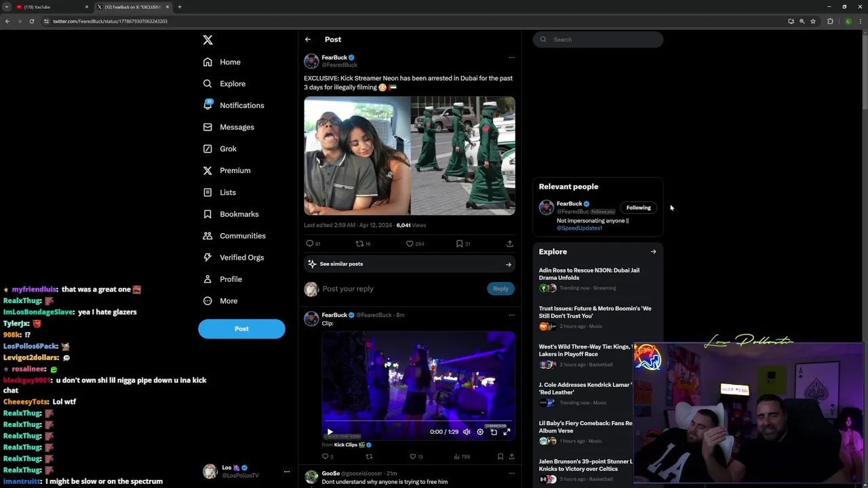868x488 pixels.
Task: Click the Search field
Action: pyautogui.click(x=597, y=39)
